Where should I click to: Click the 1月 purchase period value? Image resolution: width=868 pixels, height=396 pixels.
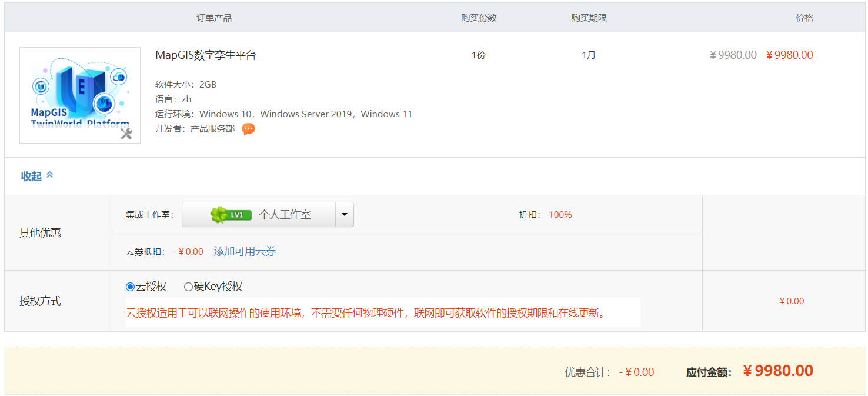(589, 55)
